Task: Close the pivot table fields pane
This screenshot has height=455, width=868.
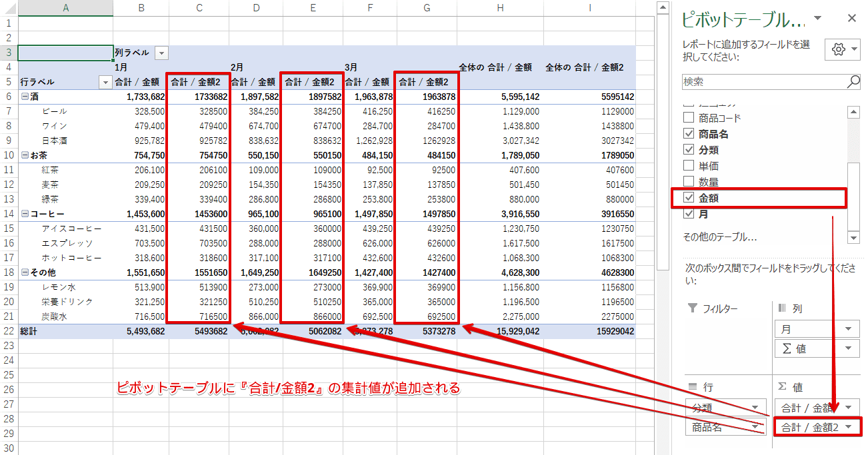Action: pos(850,19)
